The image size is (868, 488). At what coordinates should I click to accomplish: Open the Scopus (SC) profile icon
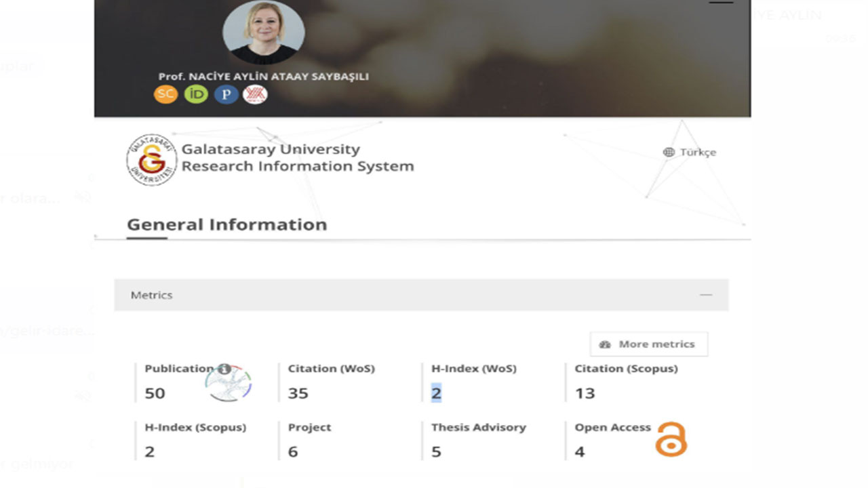(165, 94)
